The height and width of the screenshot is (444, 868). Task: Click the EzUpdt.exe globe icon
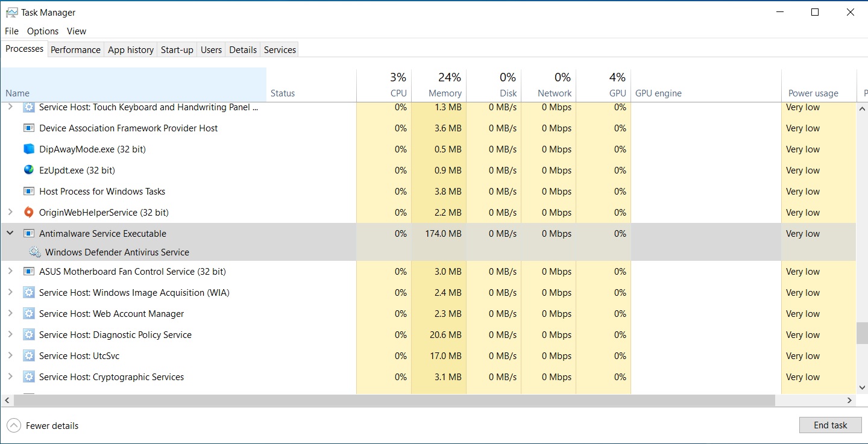28,170
